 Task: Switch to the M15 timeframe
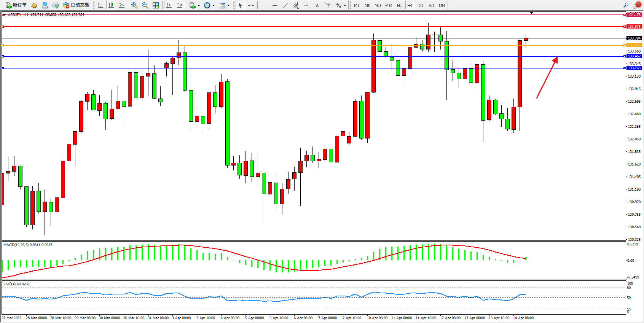tap(378, 5)
